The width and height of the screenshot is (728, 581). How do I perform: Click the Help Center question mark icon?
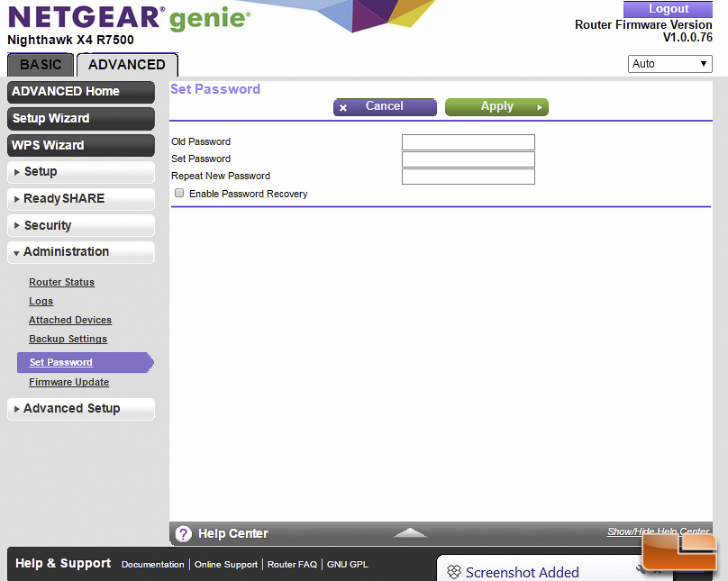pyautogui.click(x=184, y=533)
